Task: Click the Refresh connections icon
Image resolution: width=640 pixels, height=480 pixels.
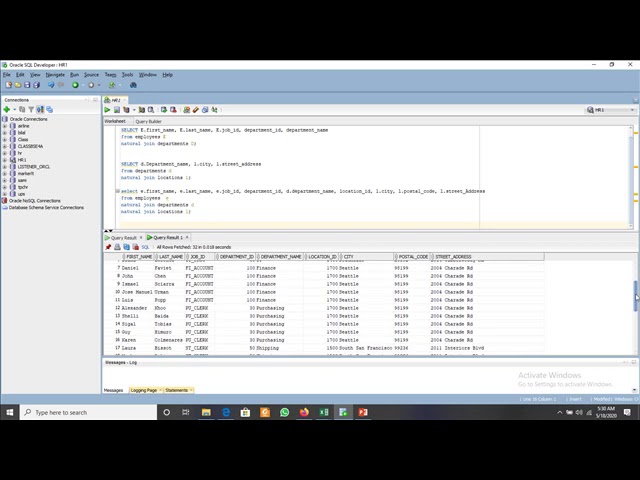Action: click(22, 109)
